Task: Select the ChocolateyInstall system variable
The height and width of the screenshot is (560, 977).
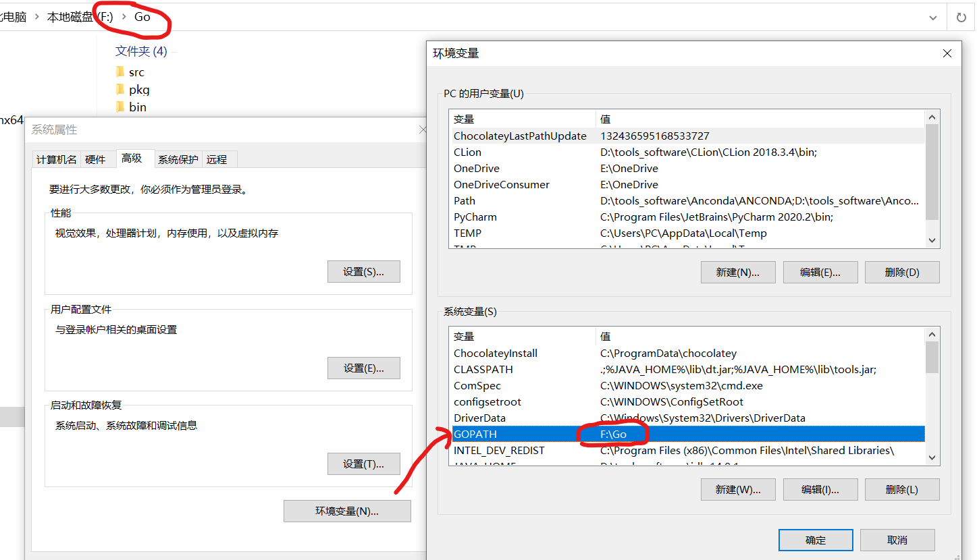Action: tap(687, 354)
